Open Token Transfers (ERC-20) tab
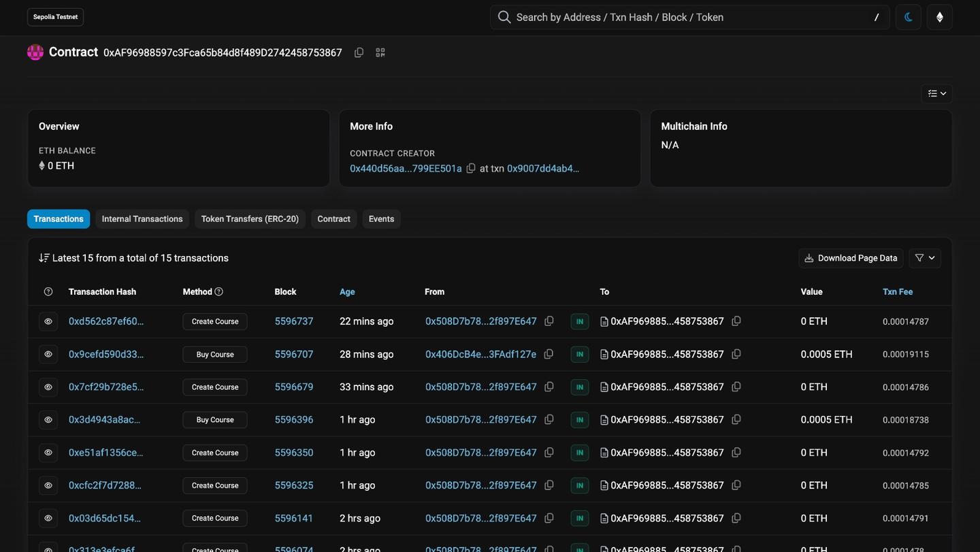This screenshot has height=552, width=980. (x=250, y=219)
